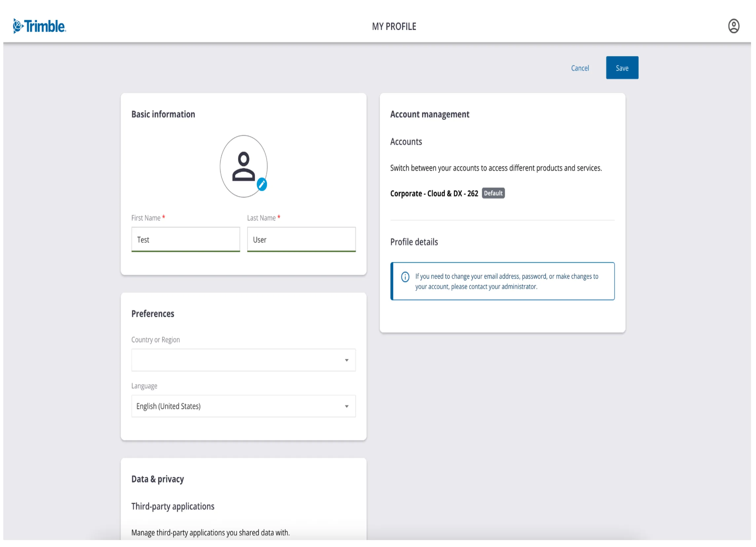Viewport: 756px width, 547px height.
Task: Click 'Manage third-party applications you shared data with'
Action: 210,533
